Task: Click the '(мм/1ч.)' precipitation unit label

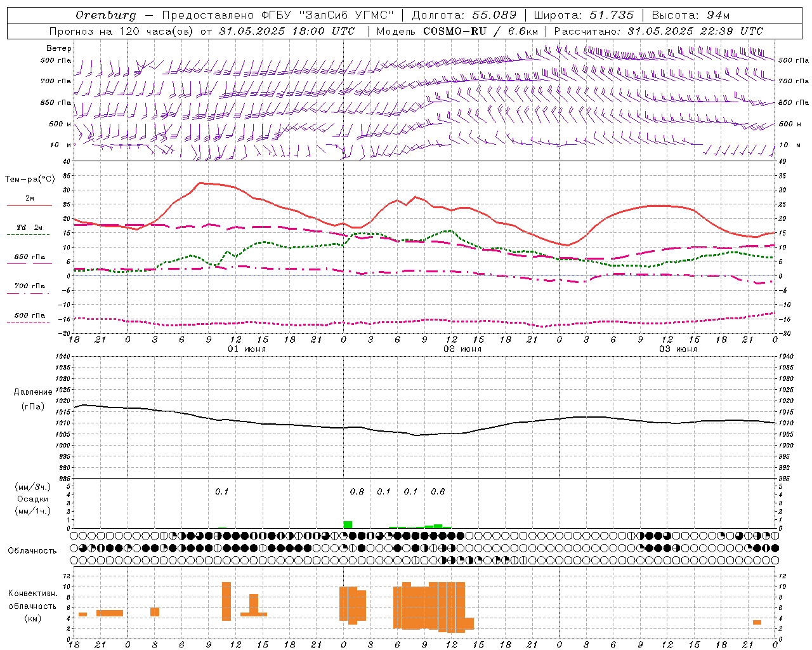Action: tap(33, 511)
